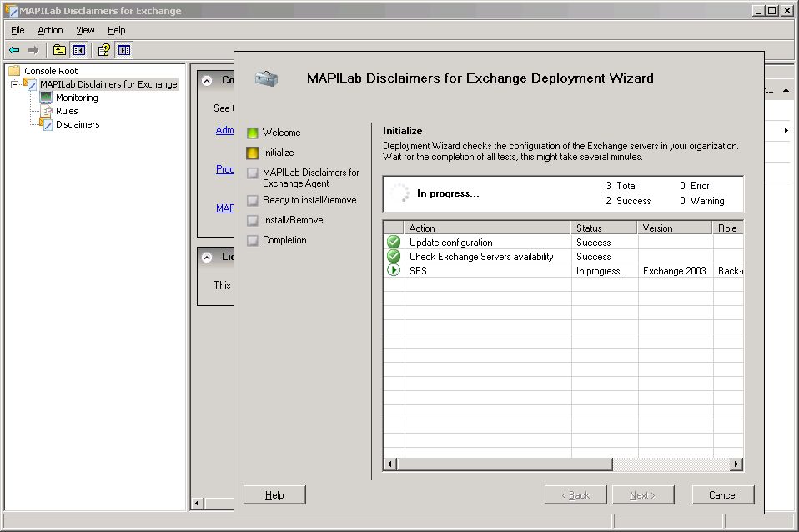Select the Rules tree item
The height and width of the screenshot is (532, 799).
coord(67,111)
